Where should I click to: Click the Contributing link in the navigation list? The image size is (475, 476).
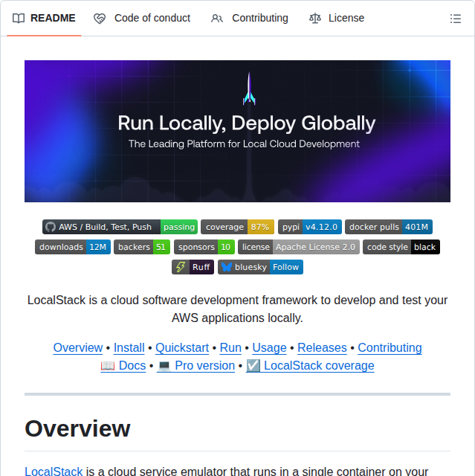(390, 347)
